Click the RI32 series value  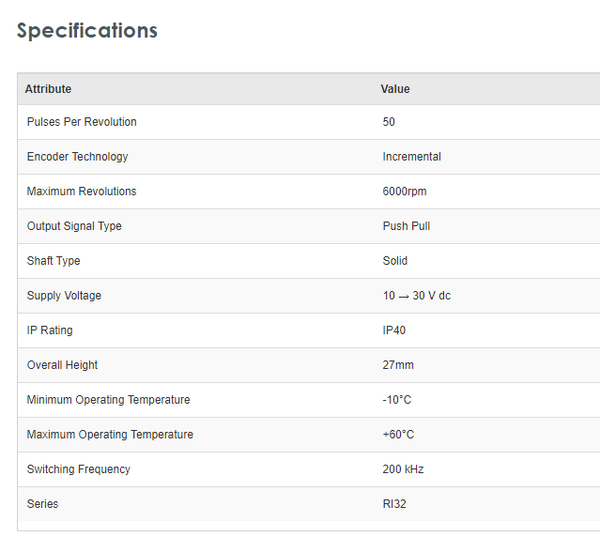[394, 504]
